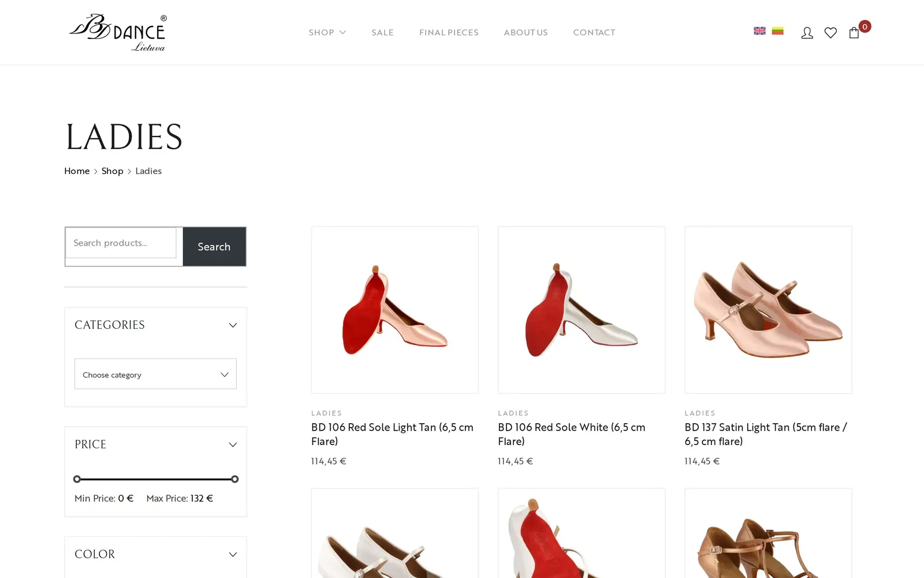
Task: Click the maximum price slider handle
Action: [234, 479]
